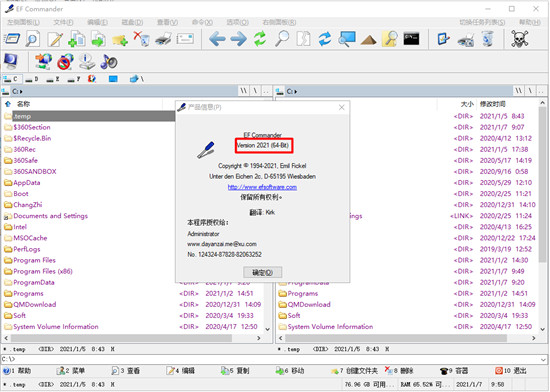Image resolution: width=550 pixels, height=392 pixels.
Task: Click the 修改时间 column header in right panel
Action: tap(492, 104)
